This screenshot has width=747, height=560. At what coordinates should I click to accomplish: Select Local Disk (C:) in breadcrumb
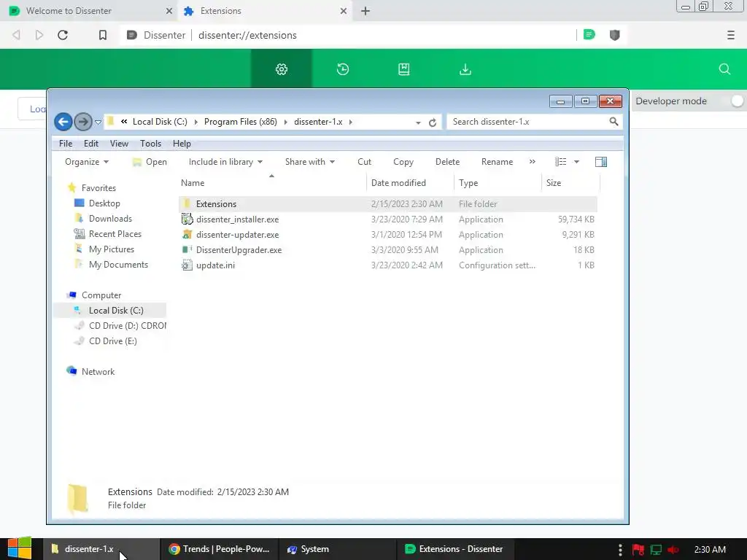click(160, 122)
